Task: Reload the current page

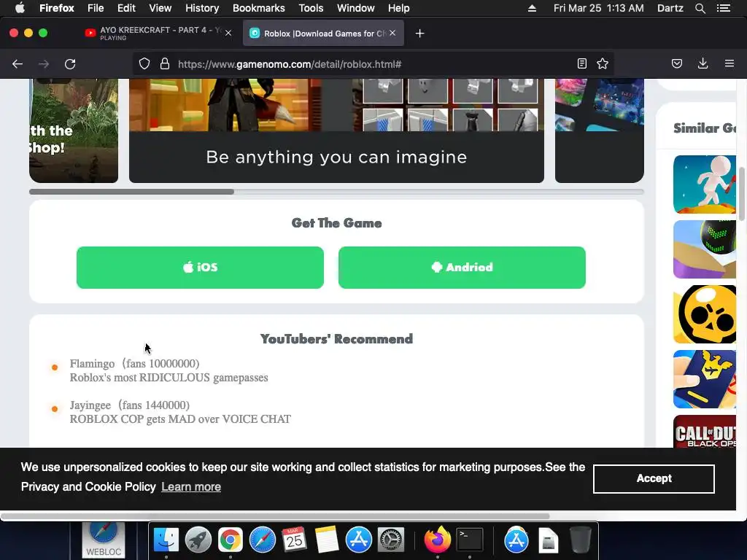Action: (70, 64)
